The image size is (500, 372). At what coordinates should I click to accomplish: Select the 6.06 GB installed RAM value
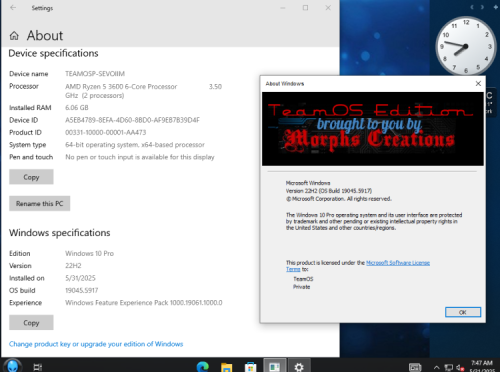point(77,108)
